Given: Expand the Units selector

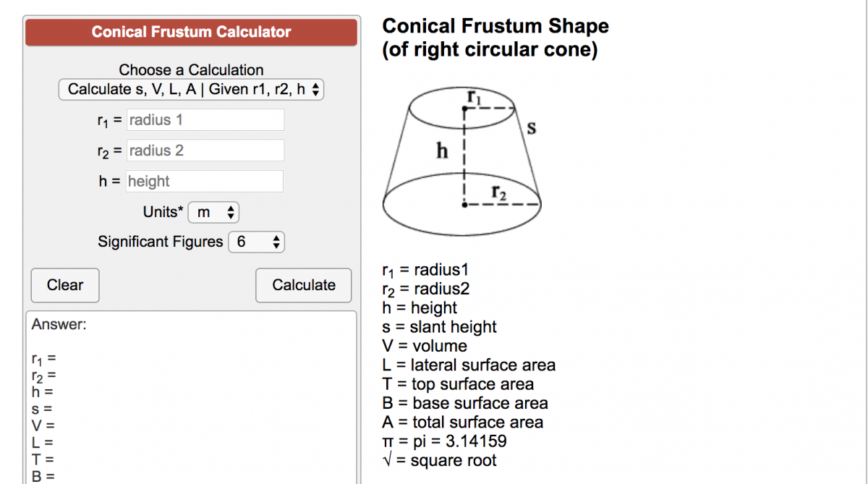Looking at the screenshot, I should [x=213, y=213].
